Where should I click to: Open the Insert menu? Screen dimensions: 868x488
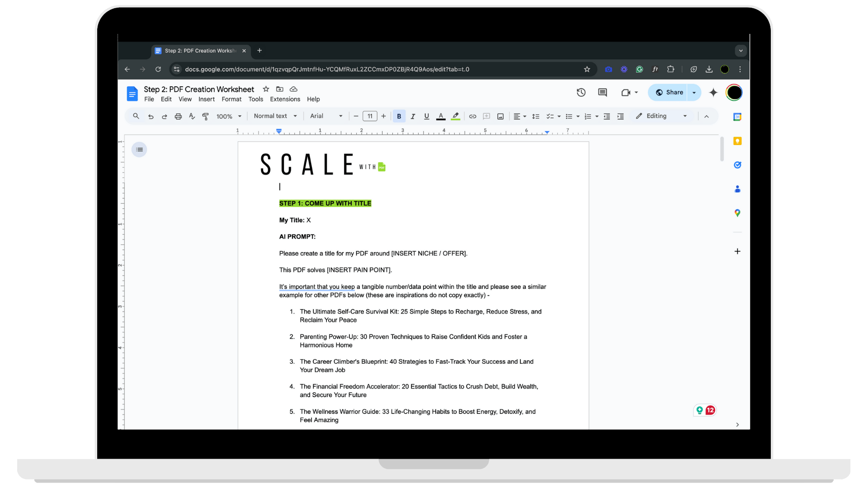point(207,99)
